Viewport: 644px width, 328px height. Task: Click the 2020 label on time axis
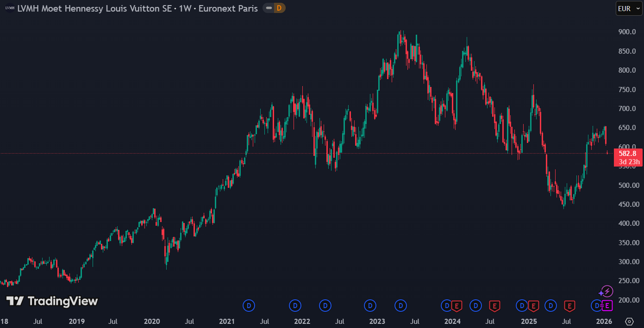pyautogui.click(x=152, y=321)
